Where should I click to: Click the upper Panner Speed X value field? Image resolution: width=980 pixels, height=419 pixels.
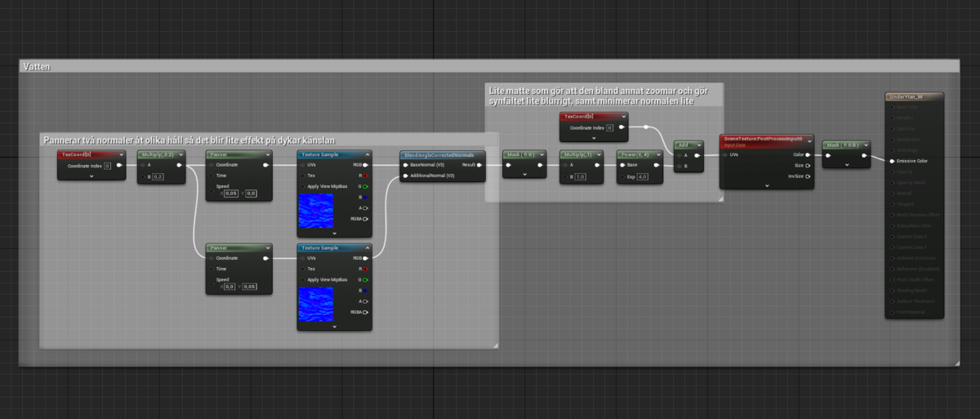pyautogui.click(x=231, y=194)
